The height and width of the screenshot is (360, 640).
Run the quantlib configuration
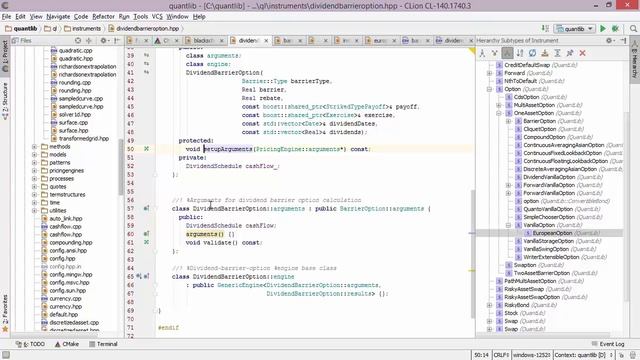click(603, 29)
